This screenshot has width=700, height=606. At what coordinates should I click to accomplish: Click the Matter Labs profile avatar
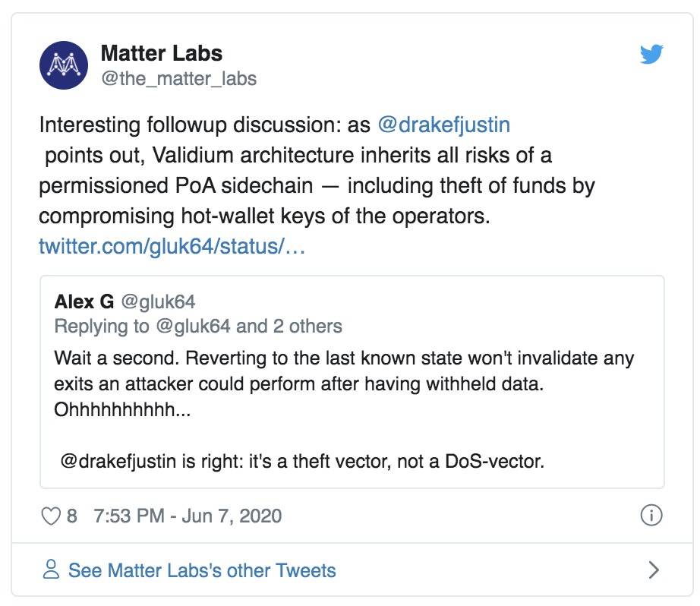tap(63, 65)
